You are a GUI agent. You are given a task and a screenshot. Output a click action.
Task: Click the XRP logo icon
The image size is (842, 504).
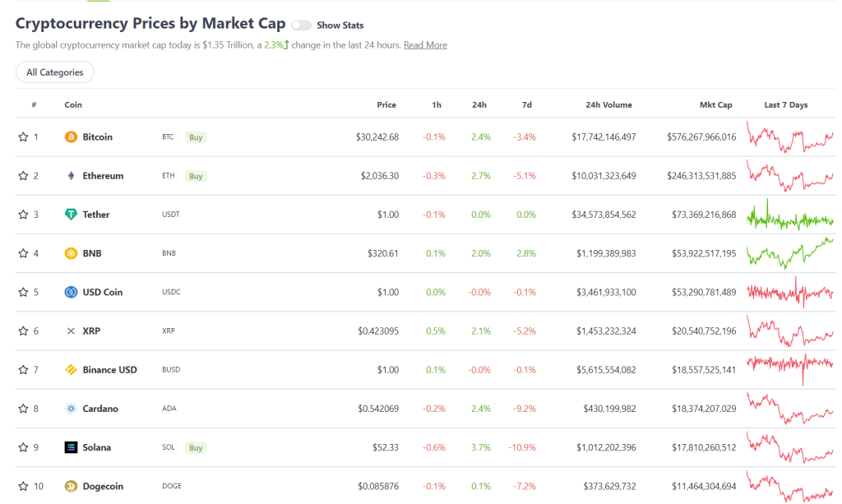71,331
